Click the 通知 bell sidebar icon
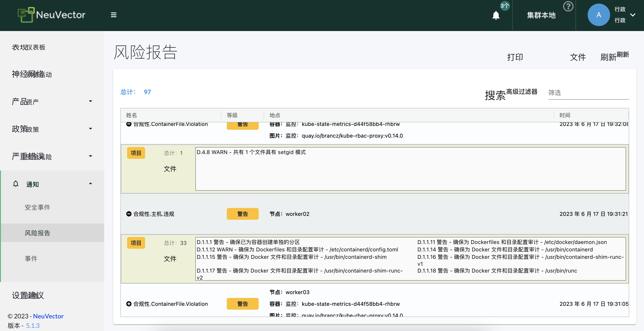Image resolution: width=644 pixels, height=331 pixels. point(15,184)
